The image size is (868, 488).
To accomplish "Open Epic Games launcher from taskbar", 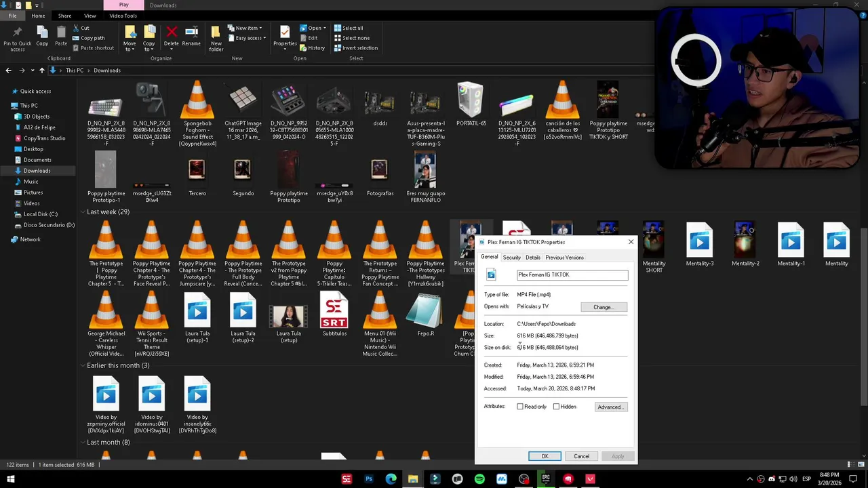I will [546, 479].
